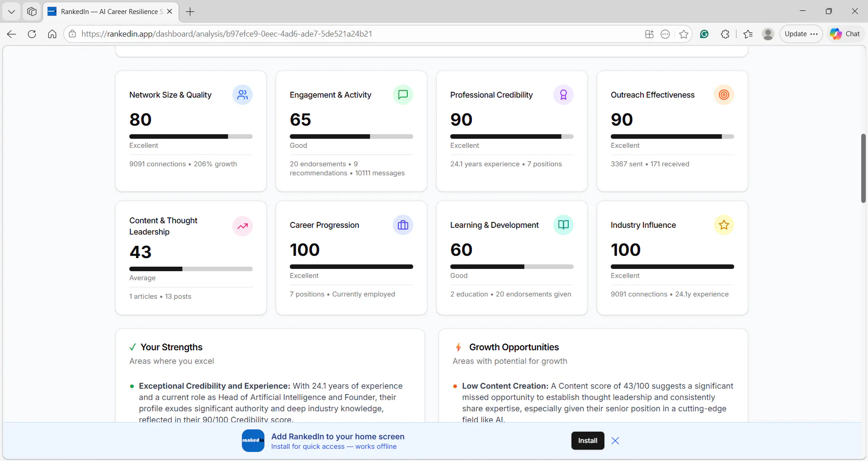Click the Content & Thought Leadership trend icon
The width and height of the screenshot is (868, 461).
pos(242,226)
